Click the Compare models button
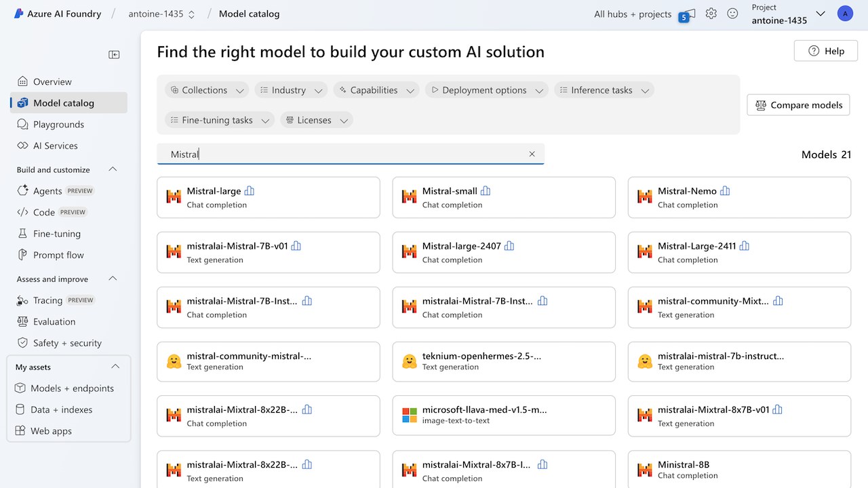Screen dimensions: 868x488 coord(798,105)
